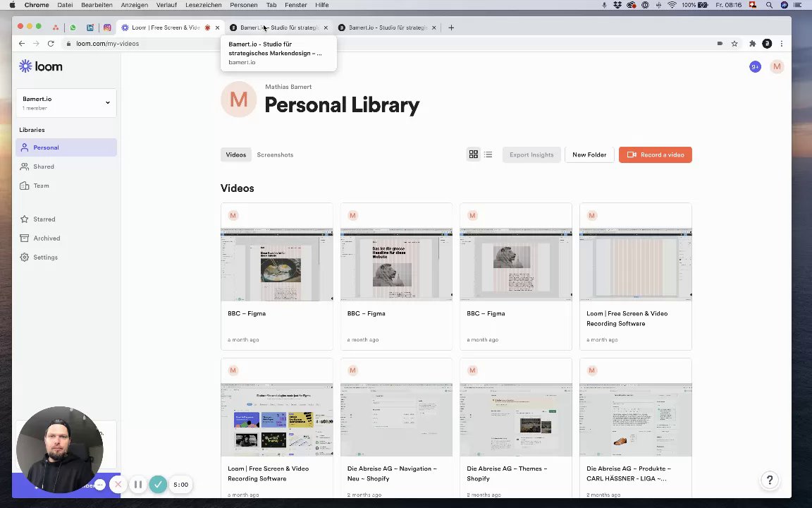Open Die Abreise AG – Navigation video thumbnail
812x508 pixels.
(396, 420)
